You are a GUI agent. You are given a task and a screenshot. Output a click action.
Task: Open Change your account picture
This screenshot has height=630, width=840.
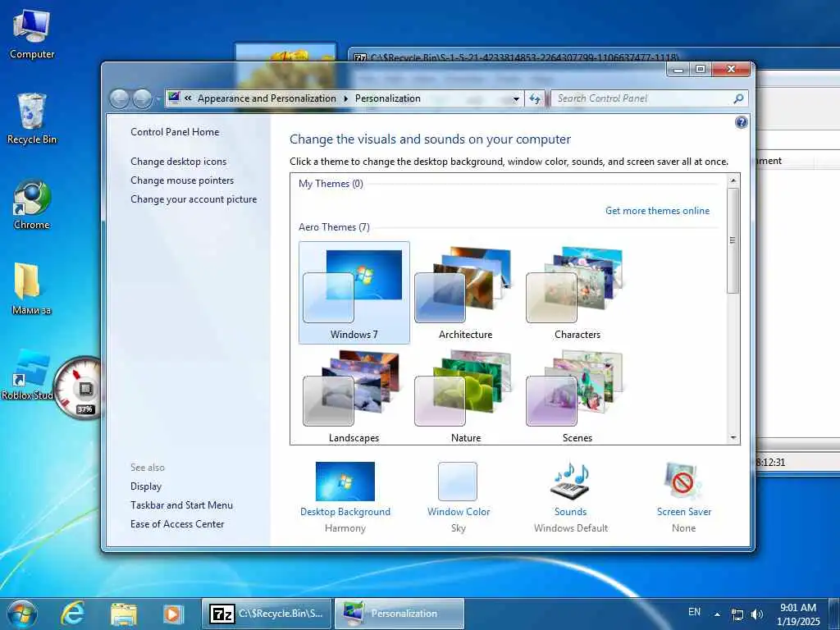click(x=194, y=199)
